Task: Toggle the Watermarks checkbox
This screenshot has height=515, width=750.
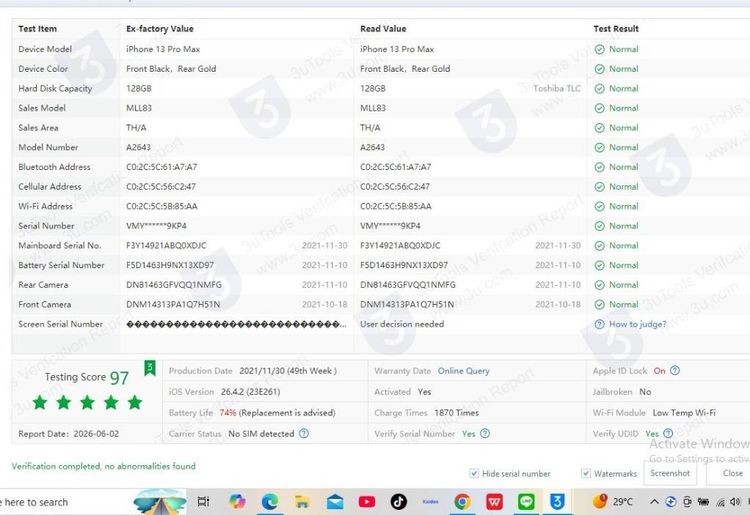Action: click(x=585, y=473)
